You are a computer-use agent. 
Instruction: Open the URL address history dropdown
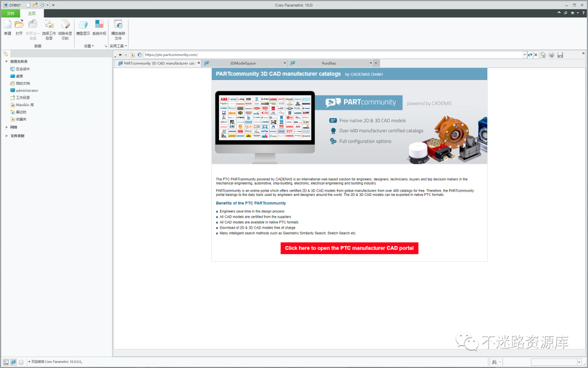(524, 55)
